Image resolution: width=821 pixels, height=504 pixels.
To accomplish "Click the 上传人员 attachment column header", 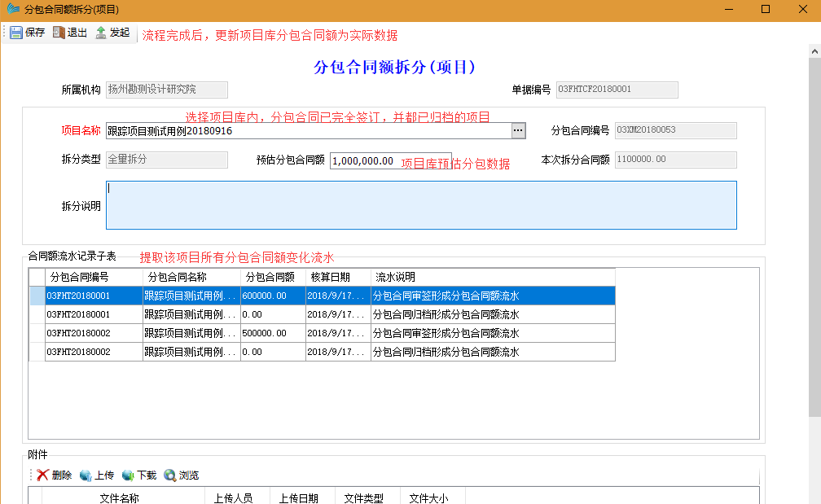I will 237,497.
